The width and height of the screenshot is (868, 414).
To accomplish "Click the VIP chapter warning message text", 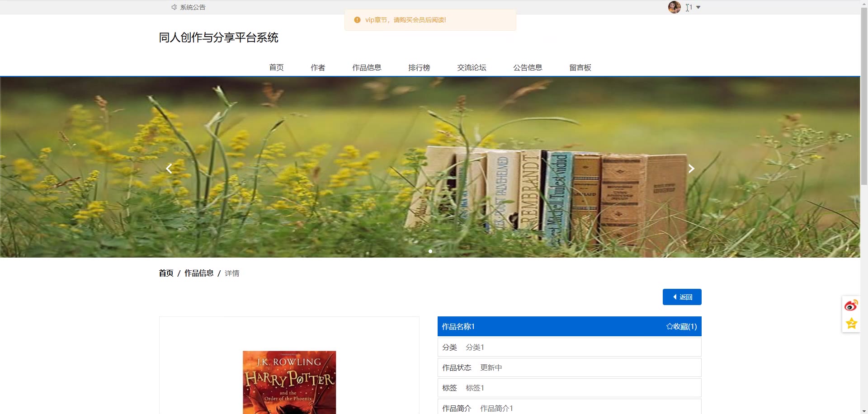I will click(x=406, y=20).
